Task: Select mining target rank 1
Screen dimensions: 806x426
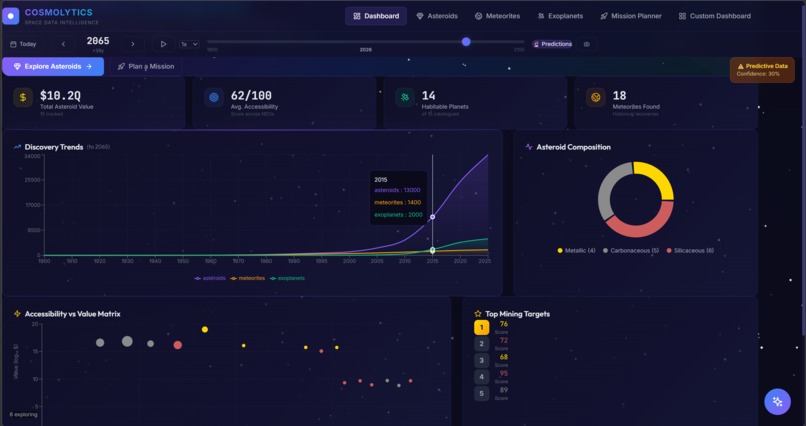Action: point(481,327)
